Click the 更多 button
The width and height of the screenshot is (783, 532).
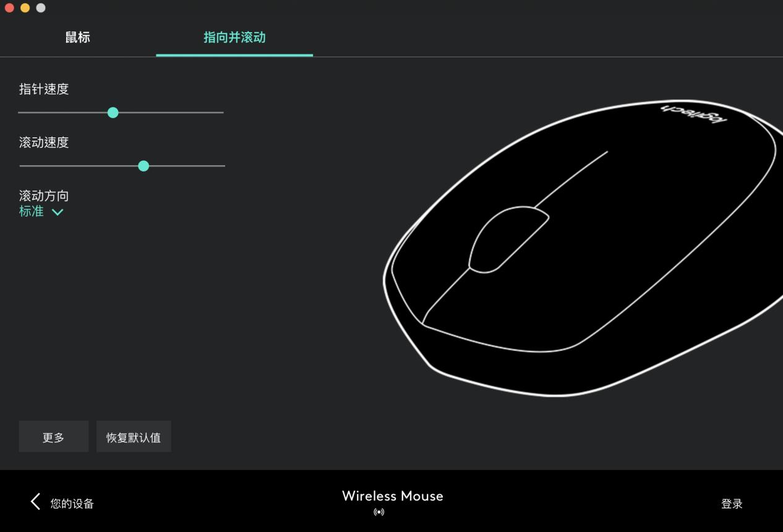click(x=54, y=437)
